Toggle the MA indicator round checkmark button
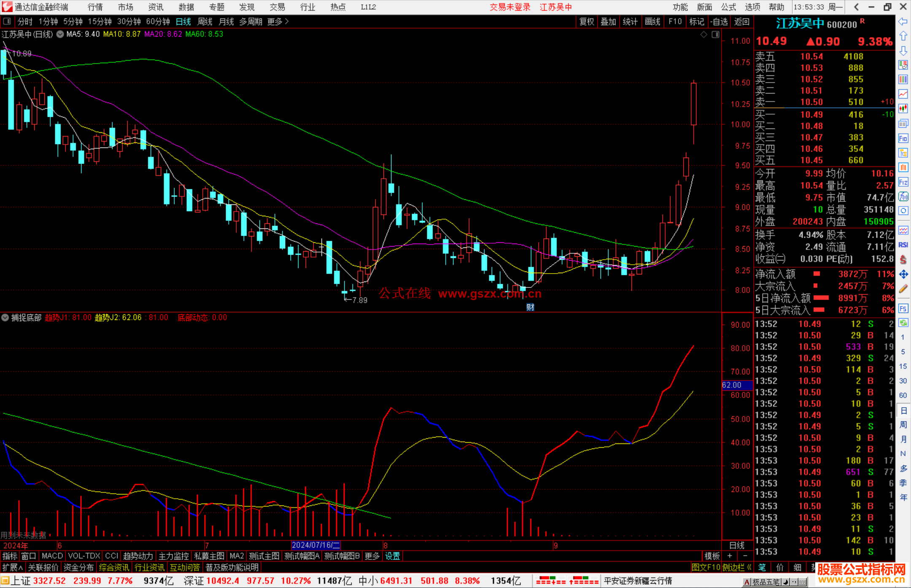 (x=60, y=34)
